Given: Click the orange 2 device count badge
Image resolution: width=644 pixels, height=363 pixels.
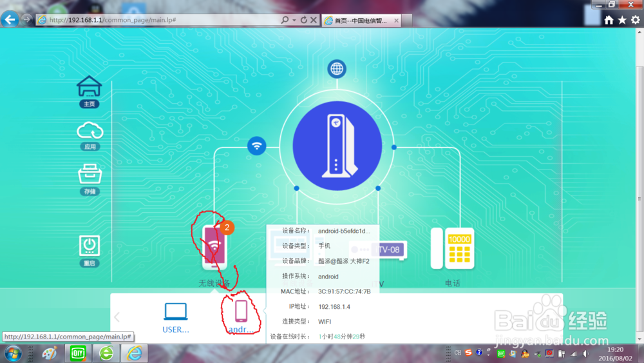Looking at the screenshot, I should pyautogui.click(x=227, y=228).
